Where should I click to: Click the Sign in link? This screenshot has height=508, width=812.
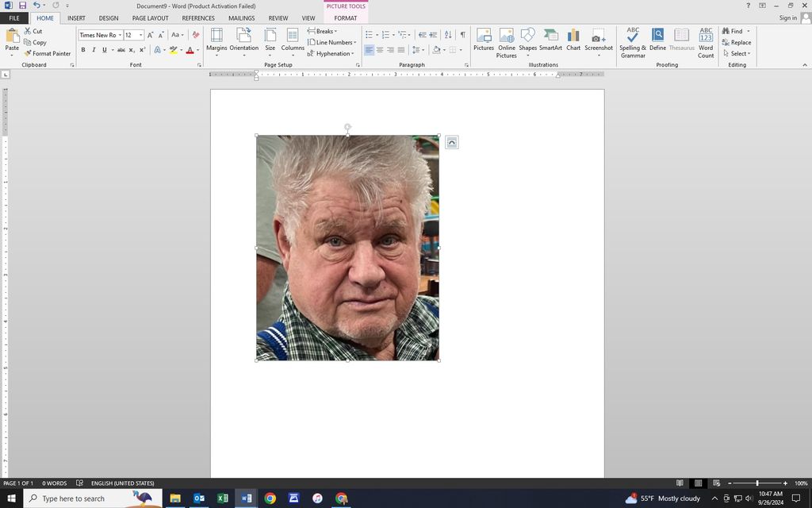[787, 17]
